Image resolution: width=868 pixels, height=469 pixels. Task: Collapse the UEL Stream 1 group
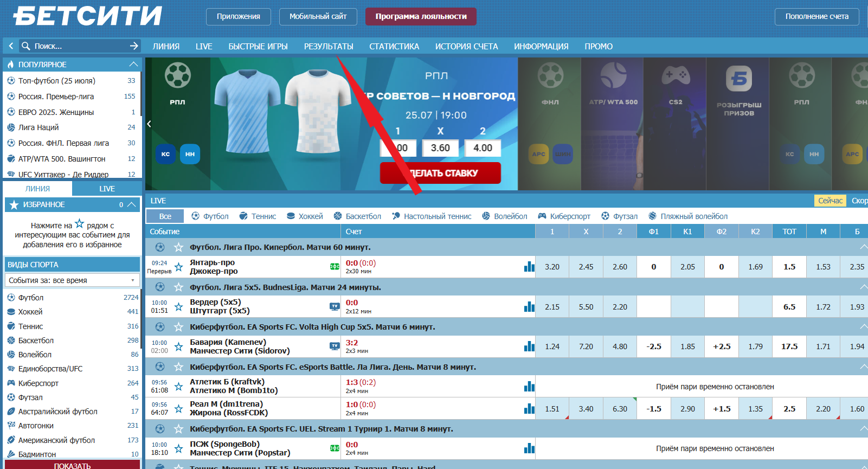(x=863, y=429)
